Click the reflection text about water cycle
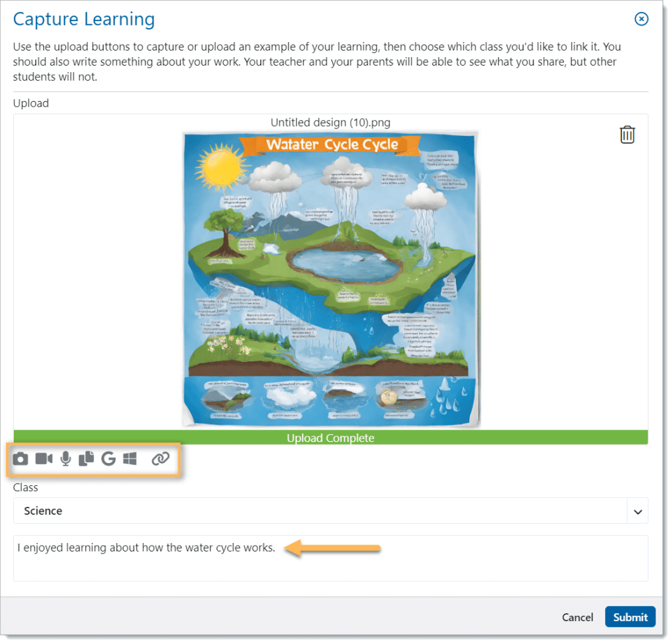Viewport: 672px width, 644px height. tap(146, 548)
